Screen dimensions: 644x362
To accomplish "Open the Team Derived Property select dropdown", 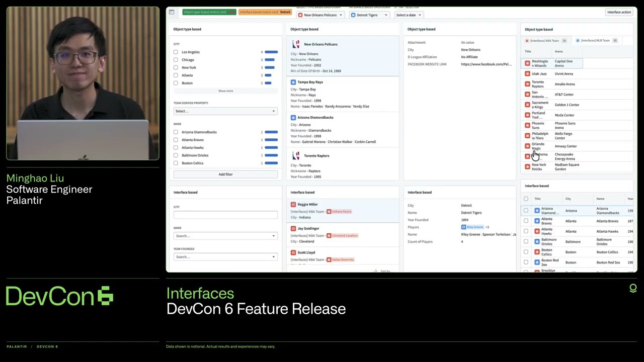I will 225,111.
